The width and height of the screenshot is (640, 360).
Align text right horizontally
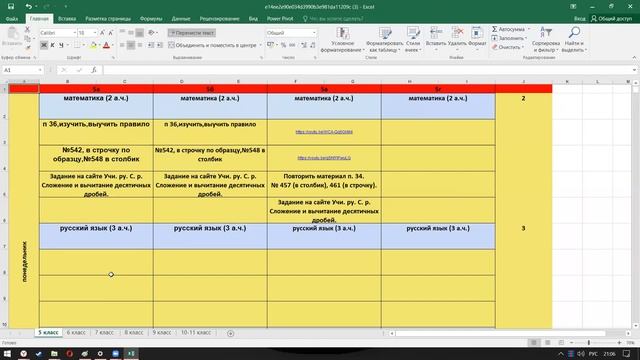139,45
